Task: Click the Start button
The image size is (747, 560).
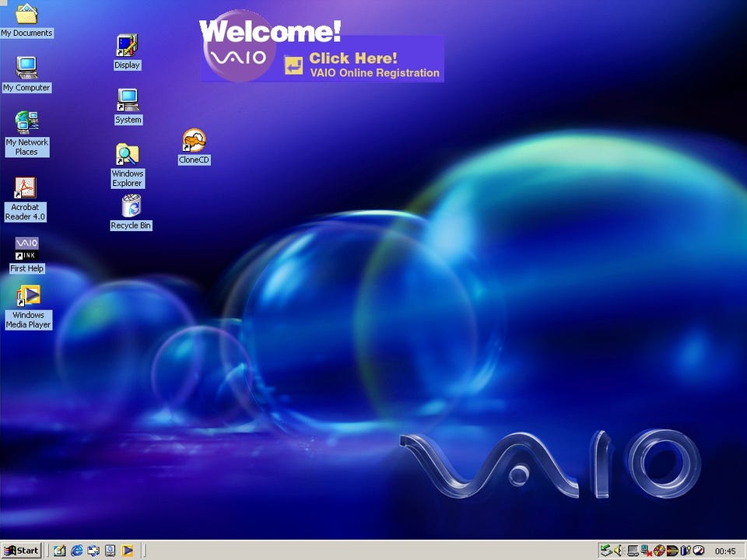Action: click(22, 551)
